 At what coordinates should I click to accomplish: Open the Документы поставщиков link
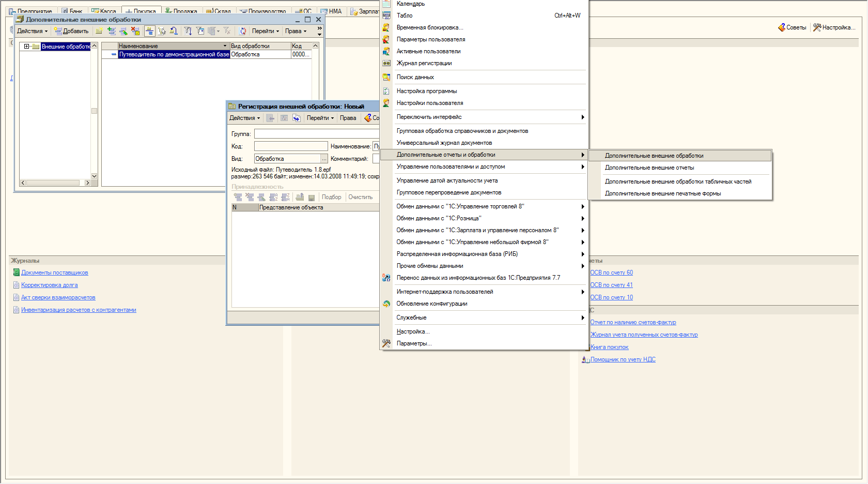[54, 273]
